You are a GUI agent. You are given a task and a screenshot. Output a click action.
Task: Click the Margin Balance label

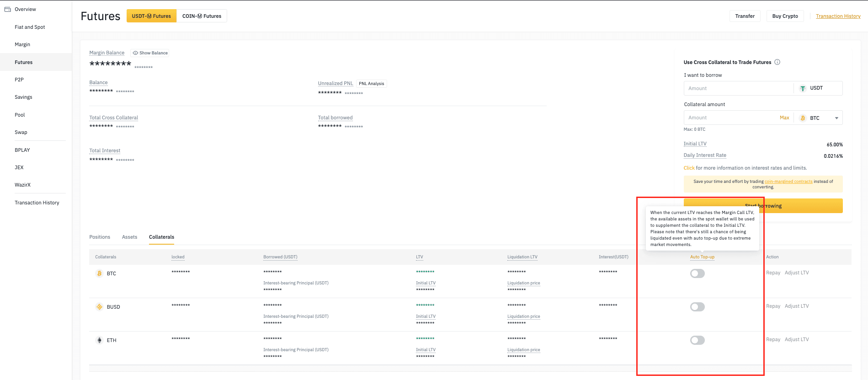(107, 53)
